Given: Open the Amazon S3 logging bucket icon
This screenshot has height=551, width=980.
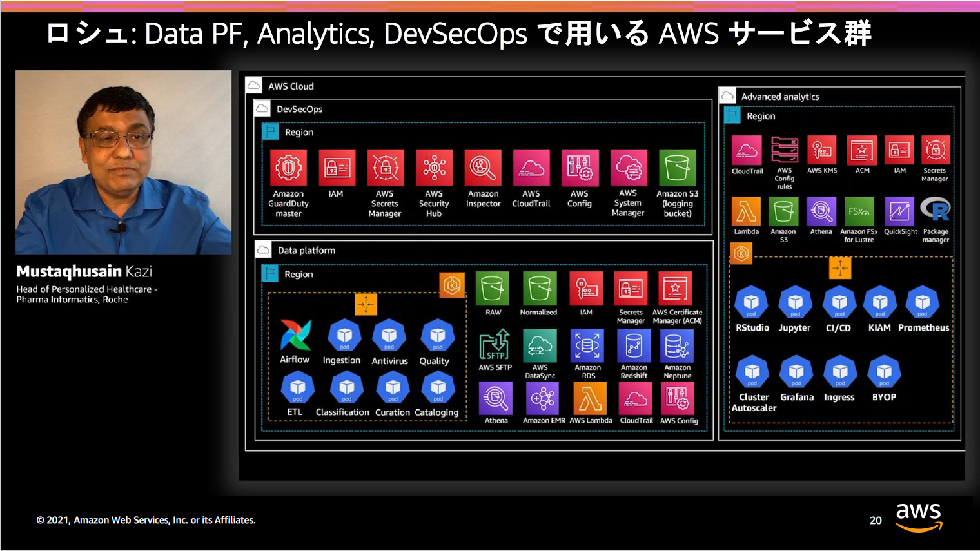Looking at the screenshot, I should tap(678, 168).
